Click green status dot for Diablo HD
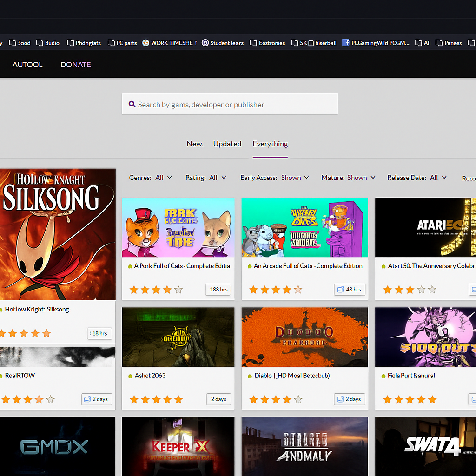This screenshot has width=476, height=476. click(250, 376)
